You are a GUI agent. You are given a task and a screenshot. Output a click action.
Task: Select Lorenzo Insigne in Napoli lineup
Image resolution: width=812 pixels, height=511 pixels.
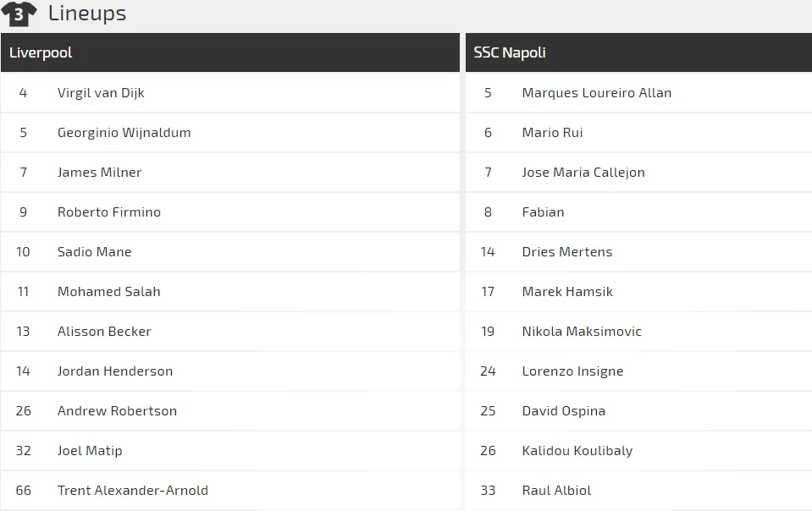(x=572, y=371)
